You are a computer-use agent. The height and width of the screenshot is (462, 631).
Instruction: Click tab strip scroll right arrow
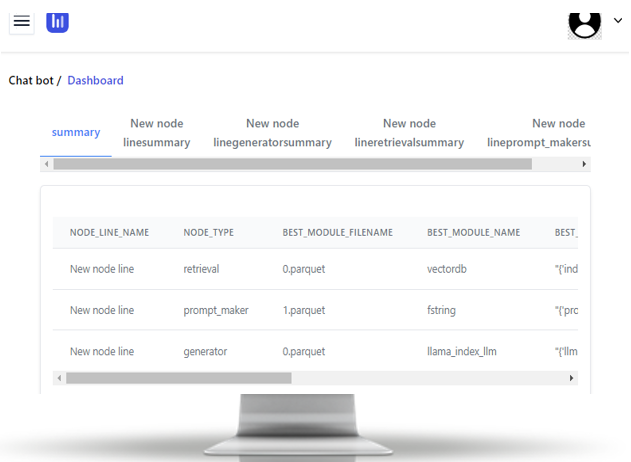584,164
